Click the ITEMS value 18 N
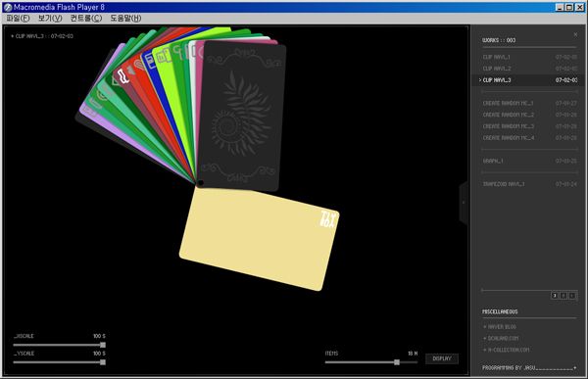 pyautogui.click(x=413, y=354)
